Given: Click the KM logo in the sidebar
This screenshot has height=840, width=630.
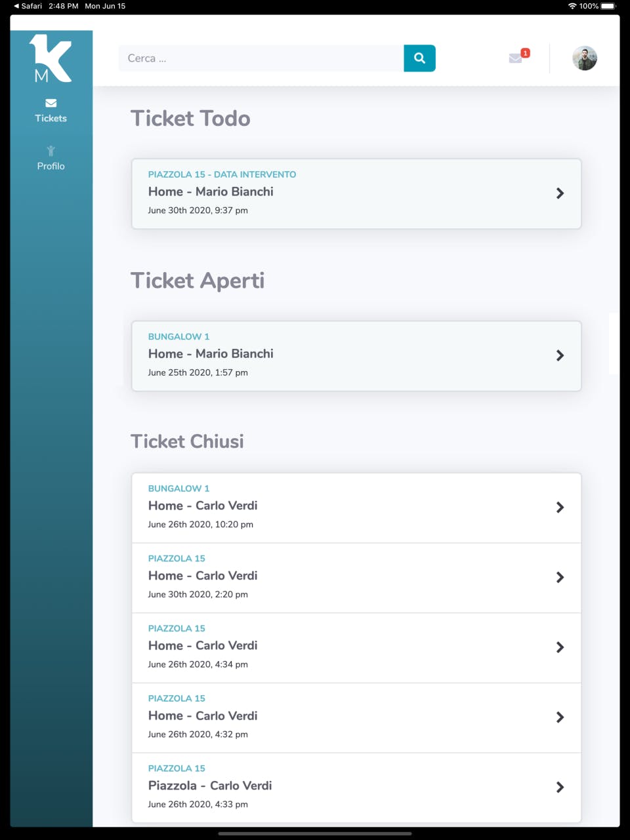Looking at the screenshot, I should (51, 58).
